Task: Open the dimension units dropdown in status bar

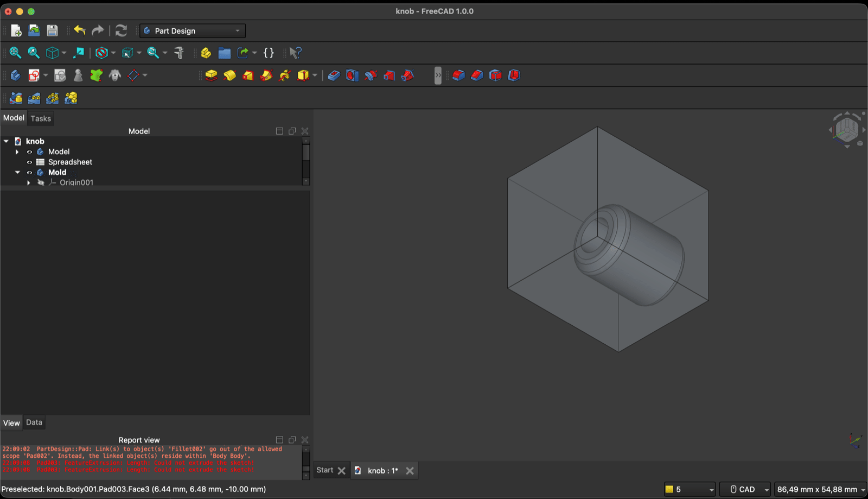Action: tap(820, 489)
